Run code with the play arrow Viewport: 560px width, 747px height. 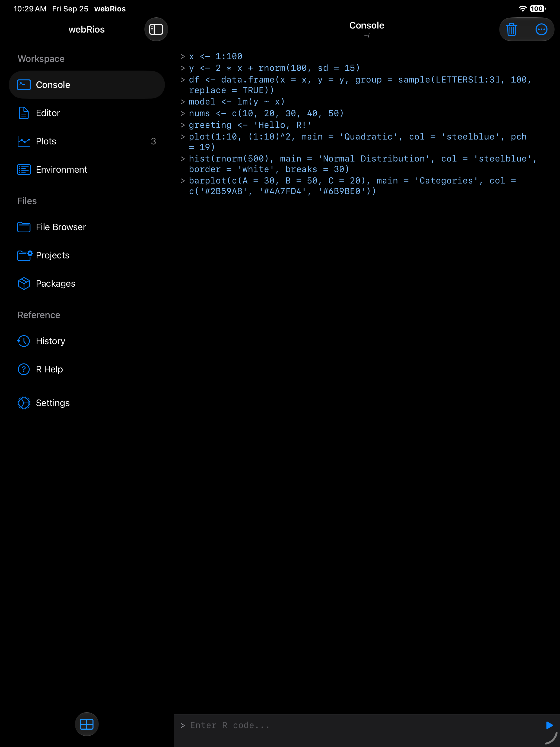[x=549, y=725]
